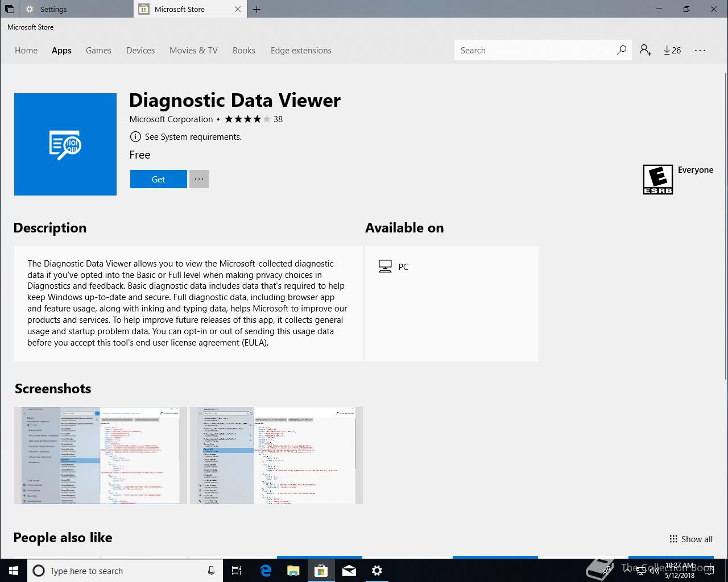Open File Explorer from taskbar
The image size is (728, 582).
coord(293,571)
